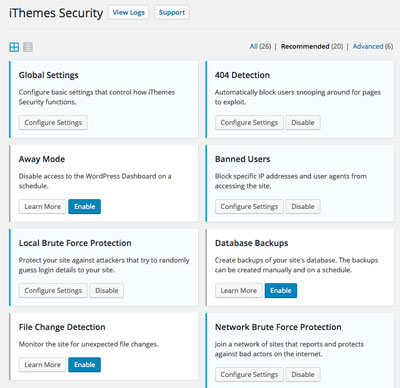Show All (26) modules filter

(260, 46)
